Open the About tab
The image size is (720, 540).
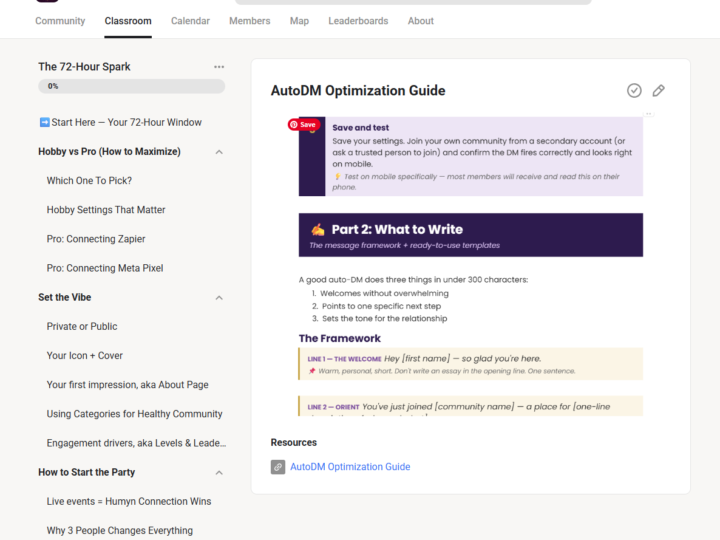[421, 21]
